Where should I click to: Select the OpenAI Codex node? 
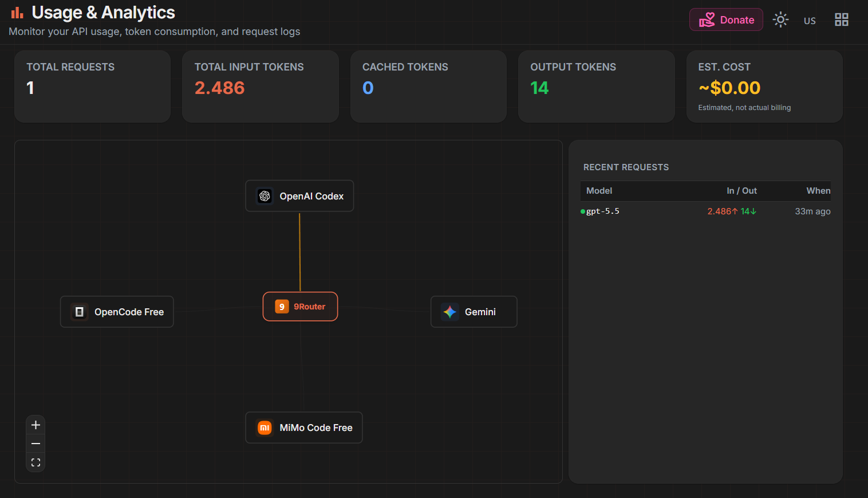pos(299,196)
